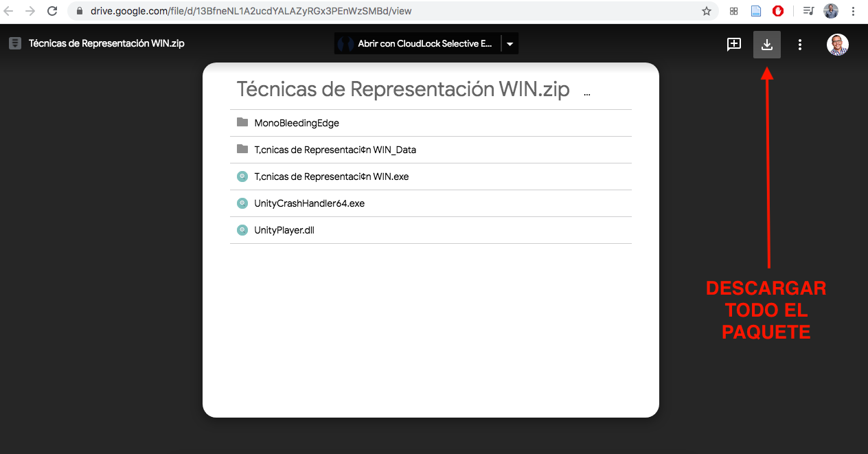
Task: Select the MonoBleedingEdge folder row
Action: coord(431,123)
